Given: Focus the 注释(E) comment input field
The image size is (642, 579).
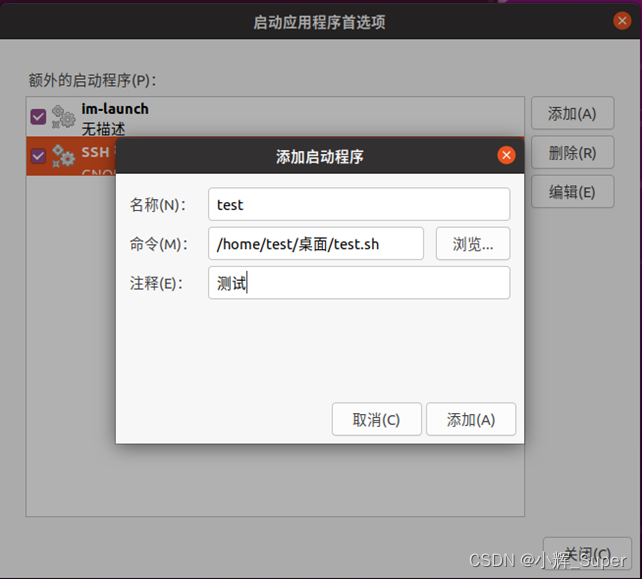Looking at the screenshot, I should [x=359, y=283].
